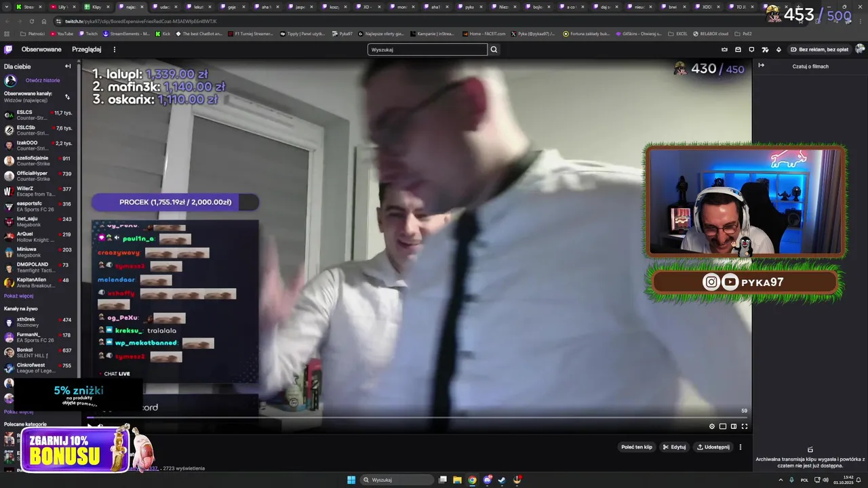Open the ArQuel channel in sidebar
868x488 pixels.
[x=39, y=237]
